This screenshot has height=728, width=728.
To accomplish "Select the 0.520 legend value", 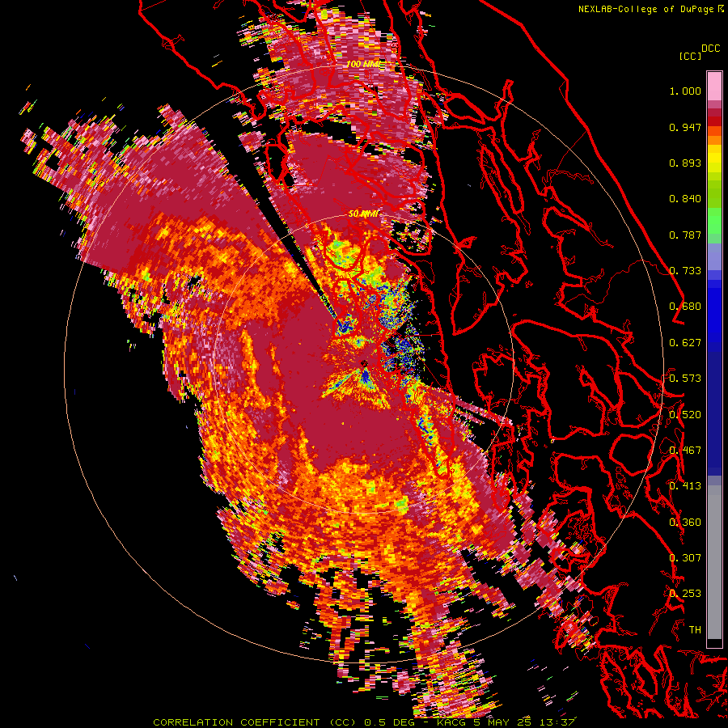I will coord(685,415).
